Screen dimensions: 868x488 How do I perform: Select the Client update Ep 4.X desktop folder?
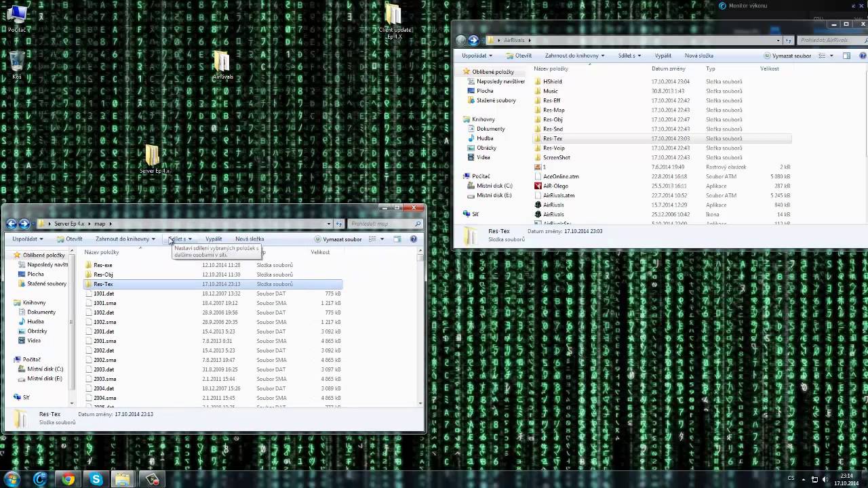click(395, 22)
